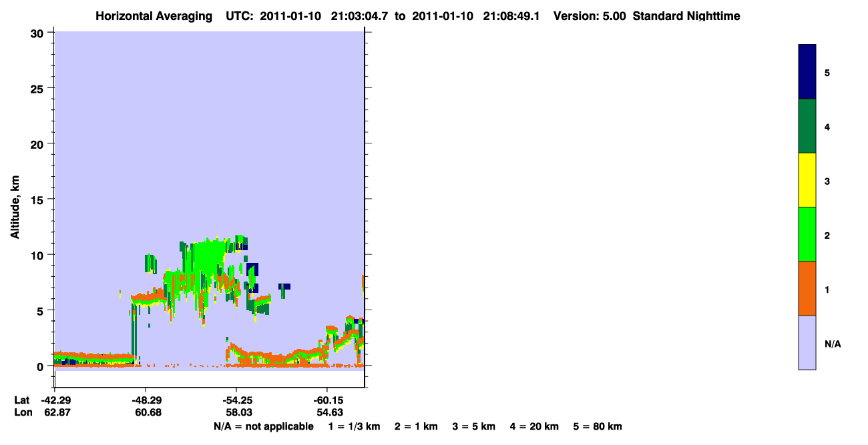Click the 'Lon' row label
The height and width of the screenshot is (445, 868).
pyautogui.click(x=22, y=413)
